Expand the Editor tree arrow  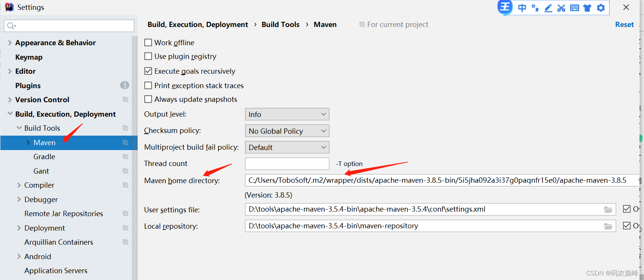point(10,71)
